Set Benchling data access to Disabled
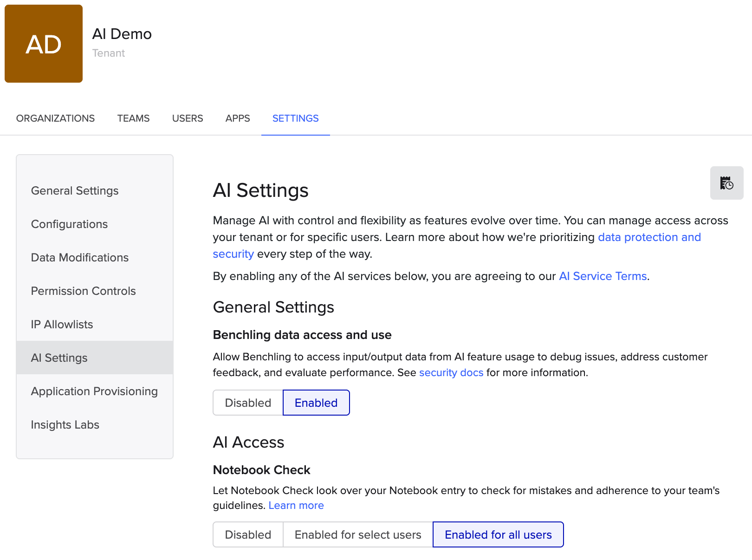Viewport: 752px width, 560px height. click(x=248, y=403)
